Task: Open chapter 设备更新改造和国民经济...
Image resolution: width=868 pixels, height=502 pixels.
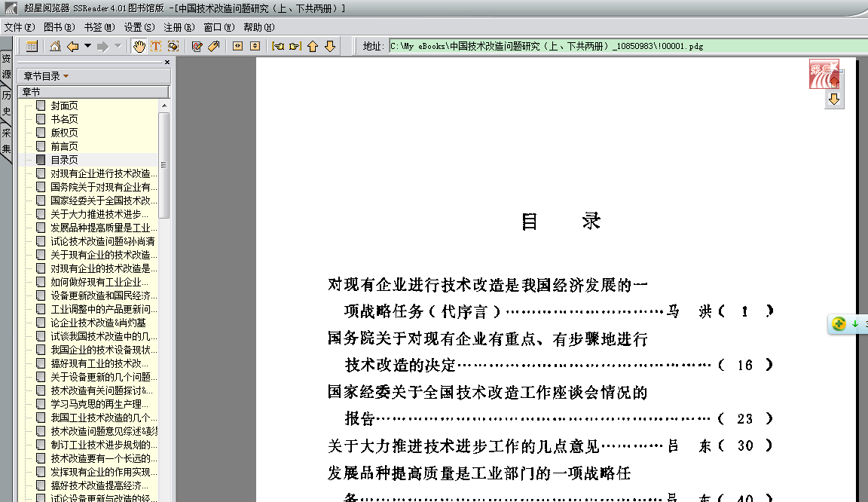Action: [x=103, y=295]
